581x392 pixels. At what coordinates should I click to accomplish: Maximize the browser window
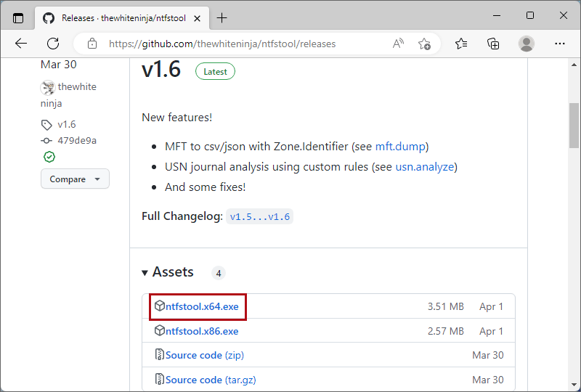(x=530, y=15)
